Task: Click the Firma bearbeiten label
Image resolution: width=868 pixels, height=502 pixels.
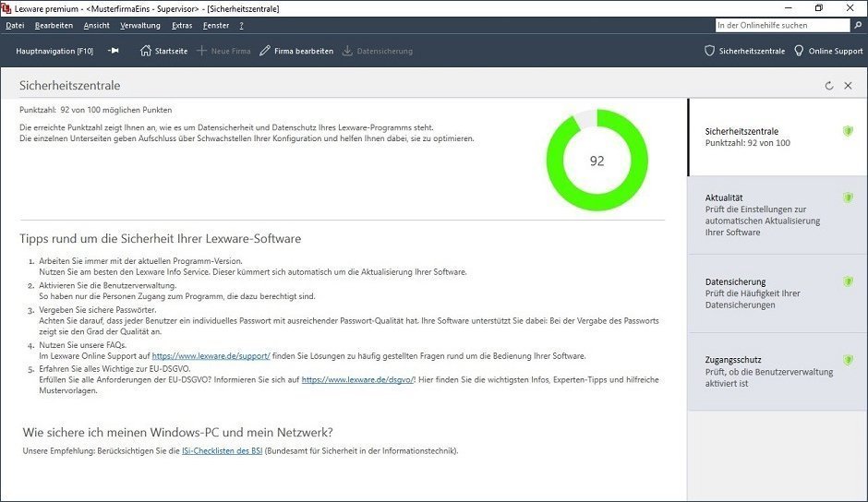Action: tap(304, 51)
